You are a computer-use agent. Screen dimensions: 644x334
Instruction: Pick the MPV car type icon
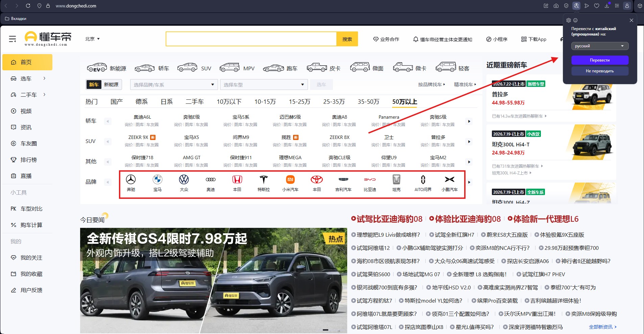pyautogui.click(x=230, y=68)
